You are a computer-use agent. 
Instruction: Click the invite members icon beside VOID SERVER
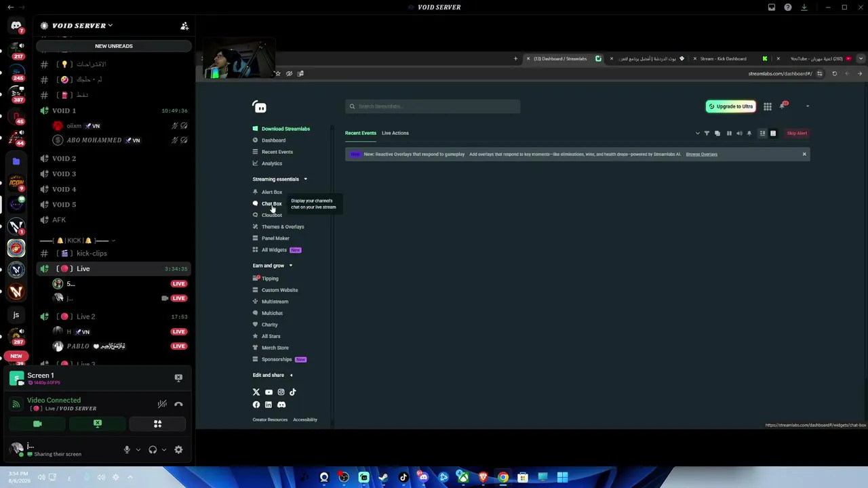tap(184, 26)
